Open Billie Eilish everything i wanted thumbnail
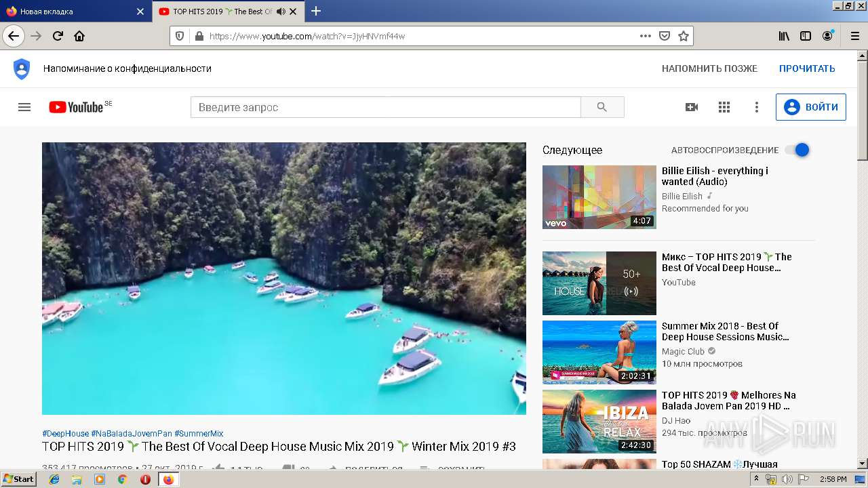Viewport: 868px width, 488px height. click(x=599, y=197)
